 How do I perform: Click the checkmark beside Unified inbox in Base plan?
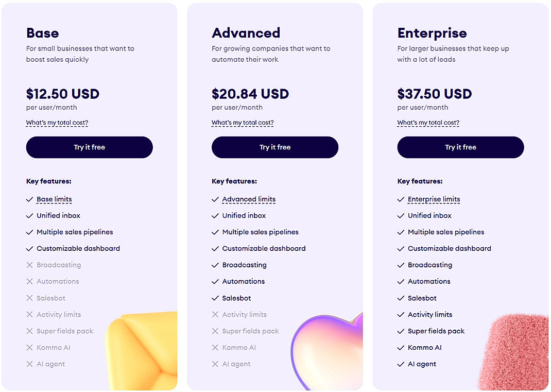pos(29,215)
